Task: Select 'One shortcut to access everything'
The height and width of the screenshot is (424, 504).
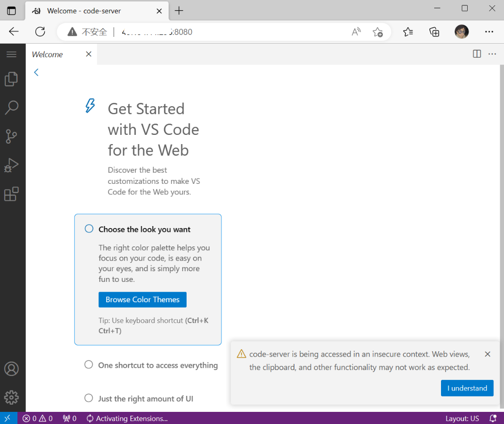Action: 158,365
